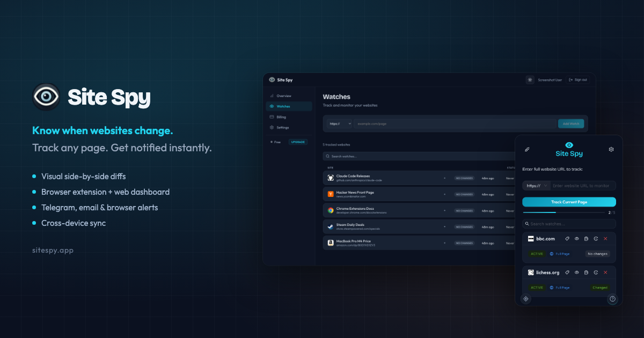644x338 pixels.
Task: Click the refresh icon on the bbc.com watch
Action: 595,239
